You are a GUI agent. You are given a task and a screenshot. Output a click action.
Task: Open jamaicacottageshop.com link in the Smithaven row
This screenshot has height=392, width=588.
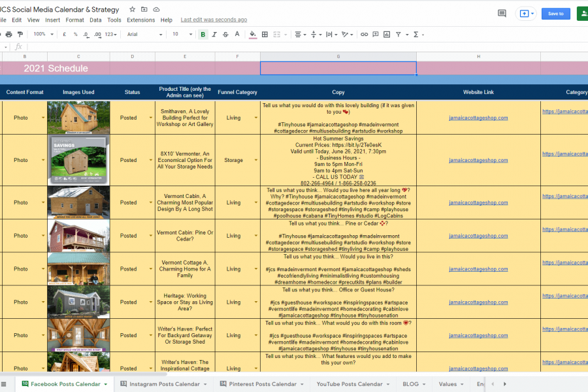coord(478,118)
